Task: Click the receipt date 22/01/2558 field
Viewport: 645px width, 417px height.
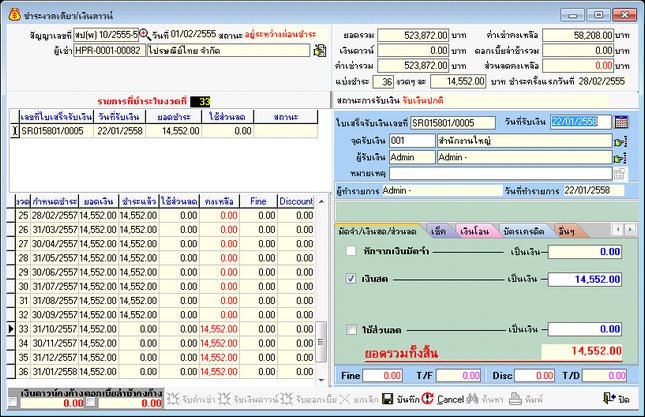Action: (580, 122)
